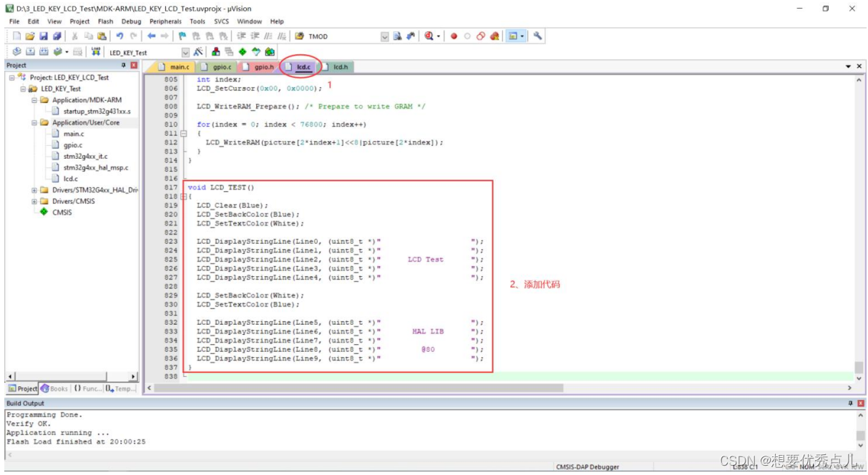Expand the Drivers/CMSIS folder

[x=34, y=201]
